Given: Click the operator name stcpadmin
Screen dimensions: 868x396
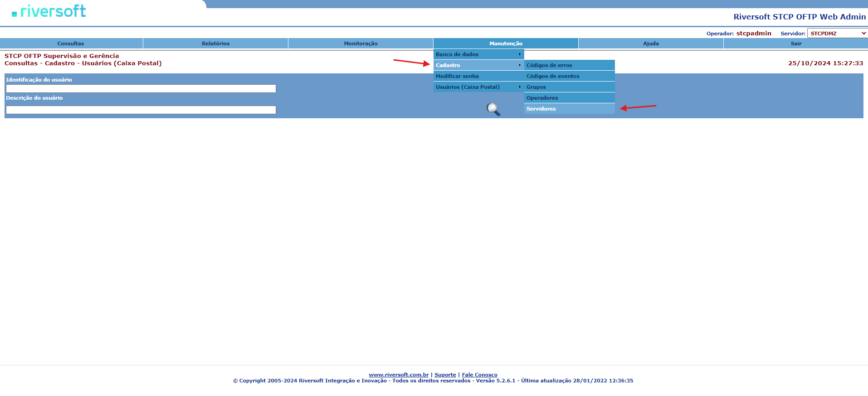Looking at the screenshot, I should pyautogui.click(x=754, y=33).
